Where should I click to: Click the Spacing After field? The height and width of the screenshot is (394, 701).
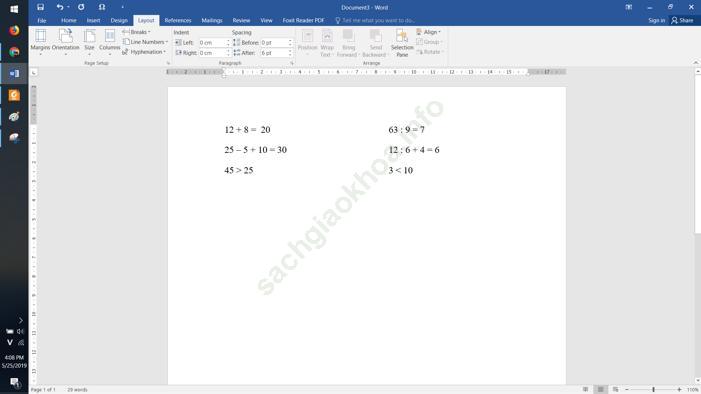tap(274, 53)
